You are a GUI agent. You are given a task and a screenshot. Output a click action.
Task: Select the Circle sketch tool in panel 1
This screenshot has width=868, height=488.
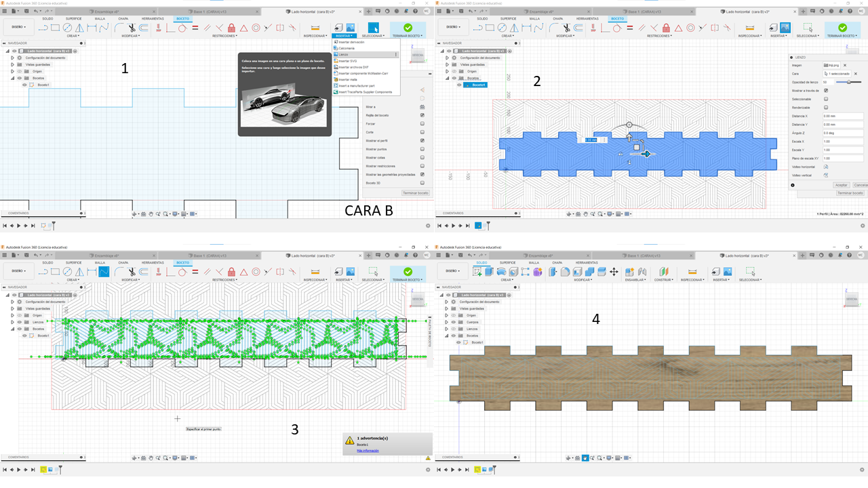click(x=68, y=27)
